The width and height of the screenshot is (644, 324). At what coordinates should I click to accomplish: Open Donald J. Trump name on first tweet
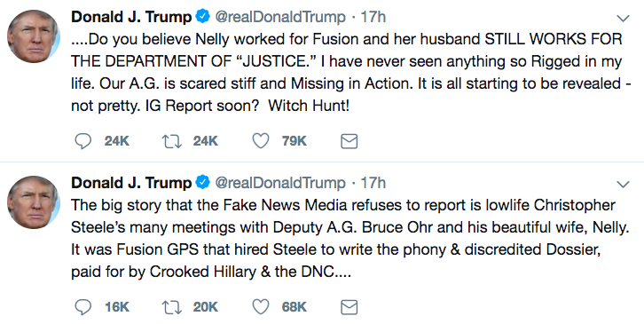[131, 17]
